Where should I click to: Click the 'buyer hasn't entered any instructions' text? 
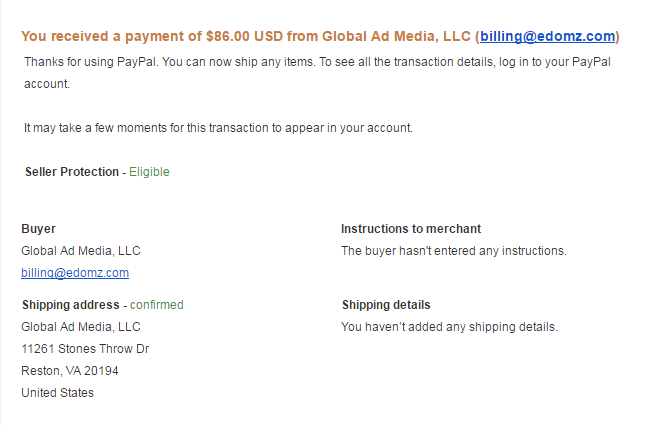click(454, 251)
